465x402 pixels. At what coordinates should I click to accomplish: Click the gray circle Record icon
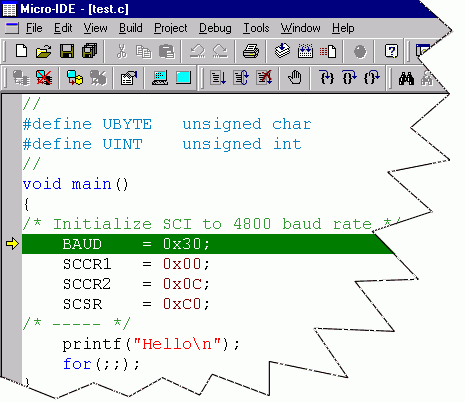[360, 52]
